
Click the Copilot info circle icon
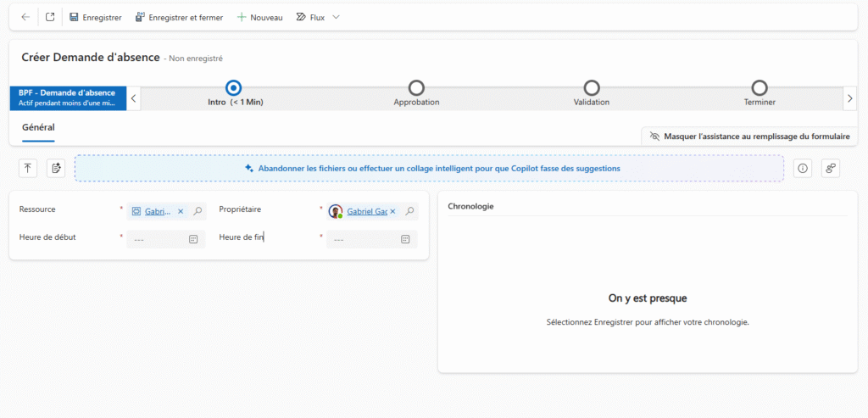click(803, 169)
